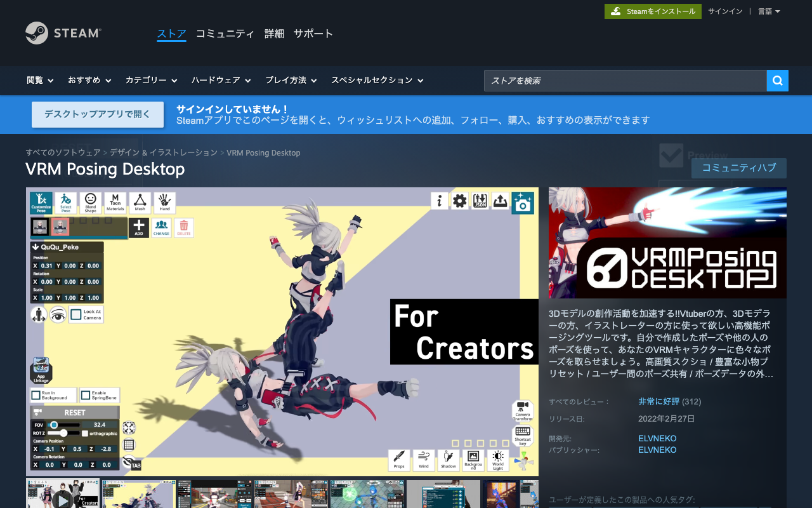Image resolution: width=812 pixels, height=508 pixels.
Task: Click the DELETE trash icon
Action: coord(184,227)
